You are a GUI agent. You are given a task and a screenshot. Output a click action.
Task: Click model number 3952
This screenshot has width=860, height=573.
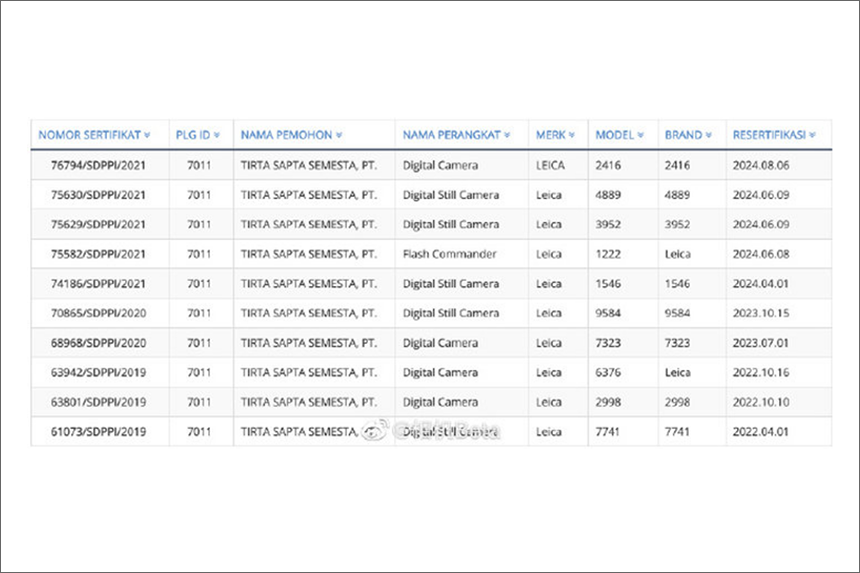[608, 224]
